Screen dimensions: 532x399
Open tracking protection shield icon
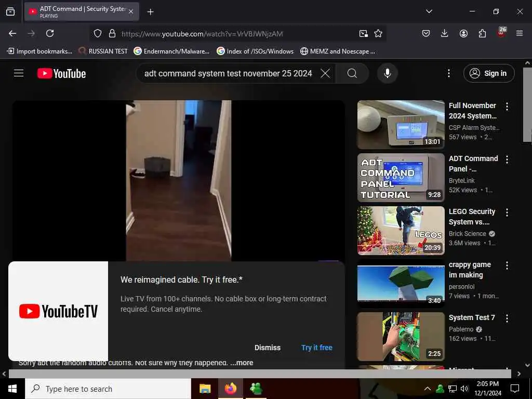click(98, 33)
